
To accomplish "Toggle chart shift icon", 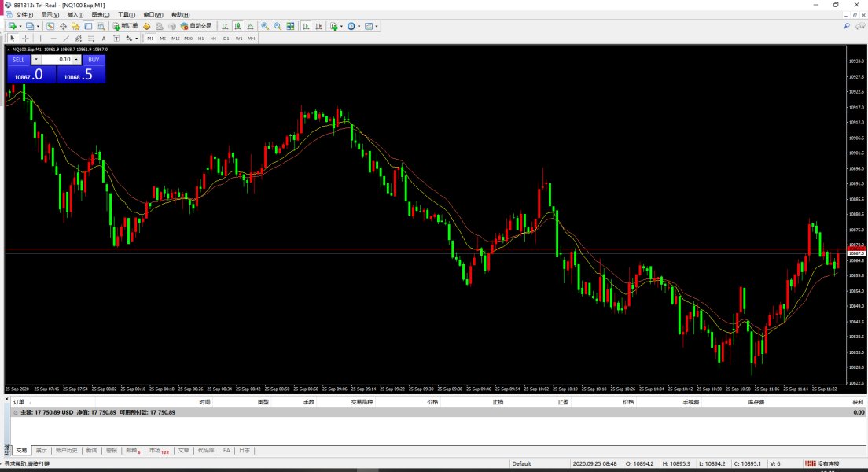I will pos(319,26).
